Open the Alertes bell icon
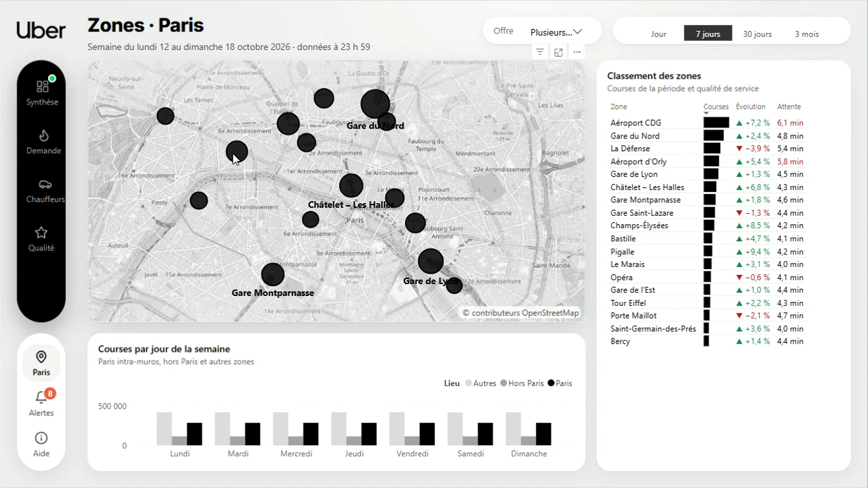 click(x=41, y=397)
